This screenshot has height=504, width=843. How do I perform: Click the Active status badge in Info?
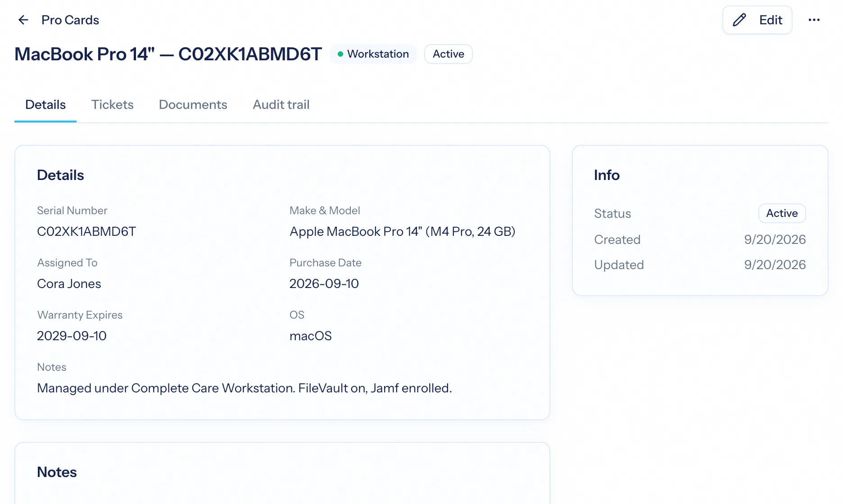pyautogui.click(x=782, y=213)
